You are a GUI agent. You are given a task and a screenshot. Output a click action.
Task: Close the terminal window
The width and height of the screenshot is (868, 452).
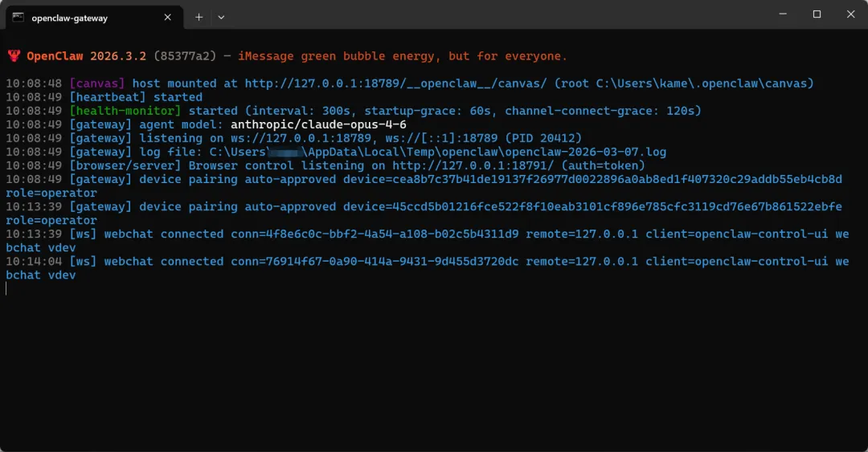point(851,14)
